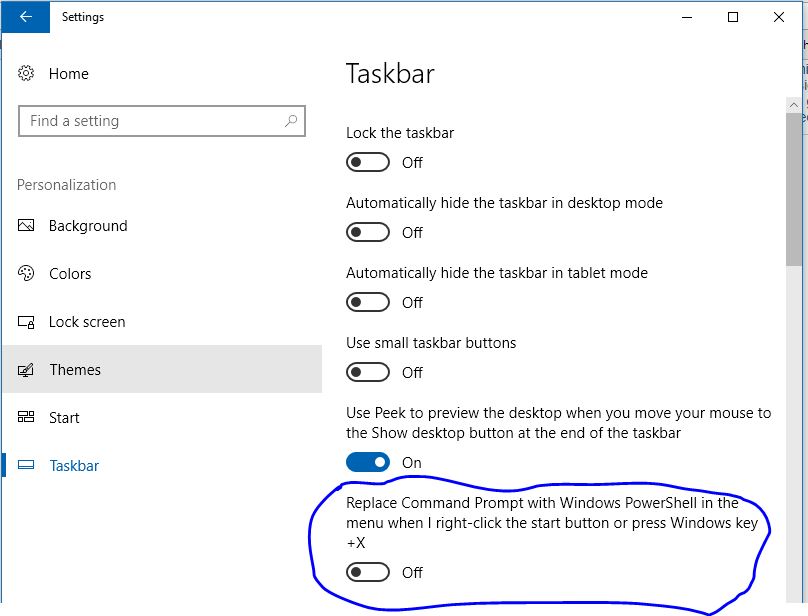Viewport: 808px width, 616px height.
Task: Click the Settings window title text
Action: (82, 17)
